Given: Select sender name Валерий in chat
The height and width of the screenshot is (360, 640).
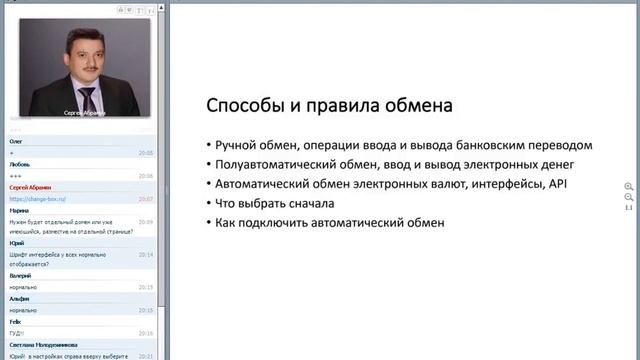Looking at the screenshot, I should (20, 276).
